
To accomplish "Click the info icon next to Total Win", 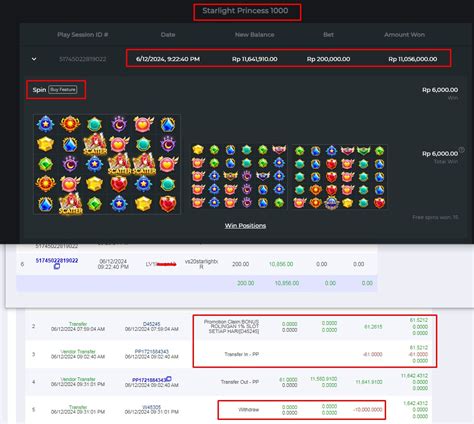I will pos(462,150).
